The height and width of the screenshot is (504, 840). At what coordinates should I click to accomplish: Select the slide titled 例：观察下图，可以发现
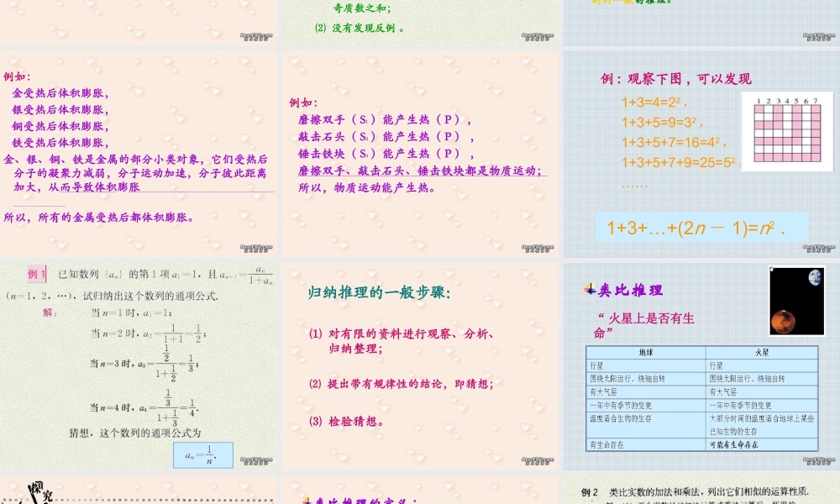click(x=701, y=154)
